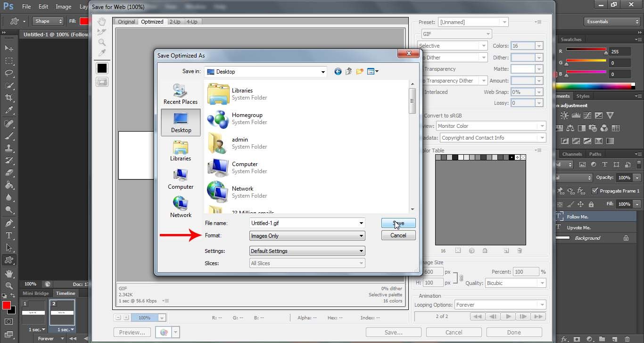Select the Hand tool in main toolbar
This screenshot has width=644, height=343.
(x=9, y=274)
